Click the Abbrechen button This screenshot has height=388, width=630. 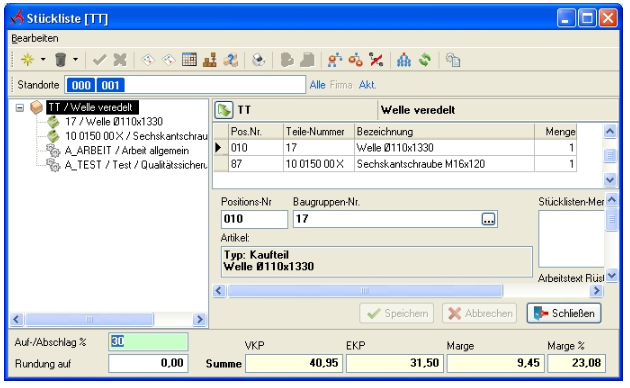coord(480,313)
